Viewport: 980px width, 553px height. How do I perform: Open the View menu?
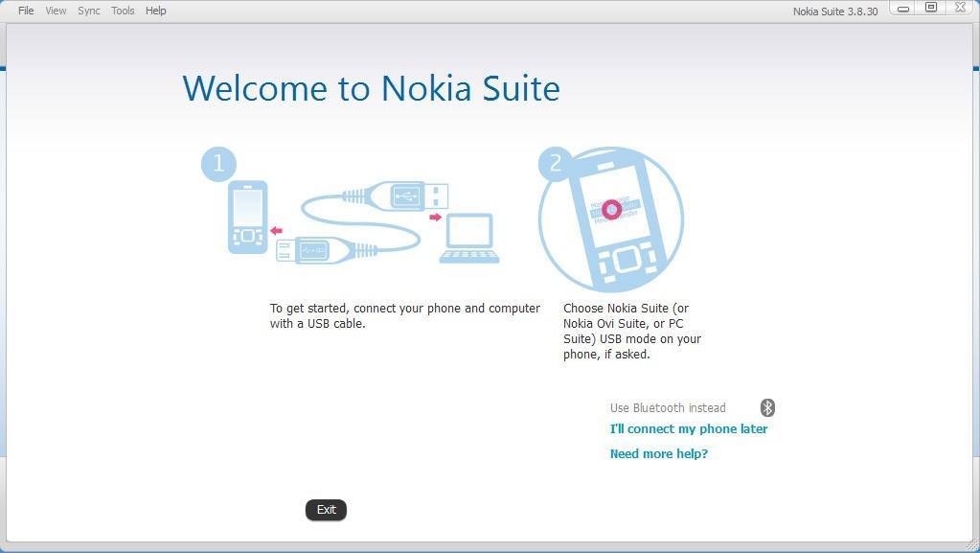(x=55, y=11)
